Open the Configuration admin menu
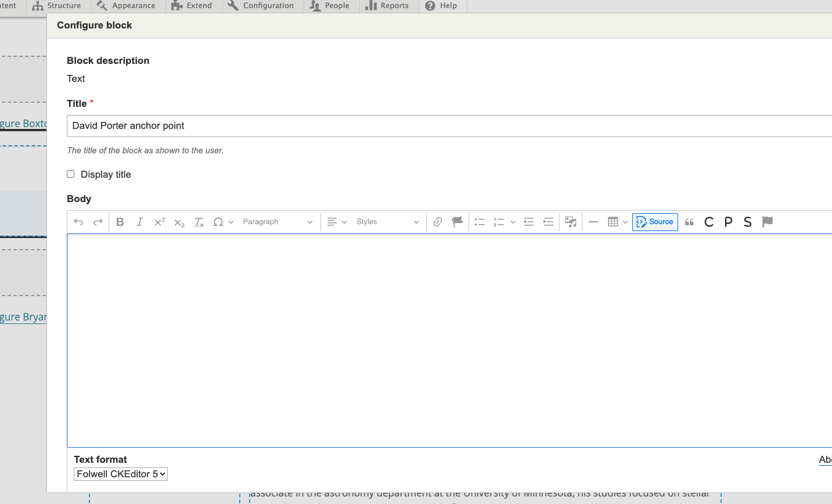Image resolution: width=832 pixels, height=504 pixels. coord(261,6)
